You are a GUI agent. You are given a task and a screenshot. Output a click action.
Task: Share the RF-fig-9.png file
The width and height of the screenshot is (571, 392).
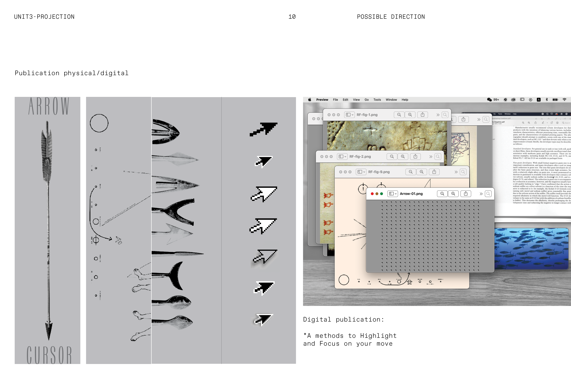(x=434, y=172)
